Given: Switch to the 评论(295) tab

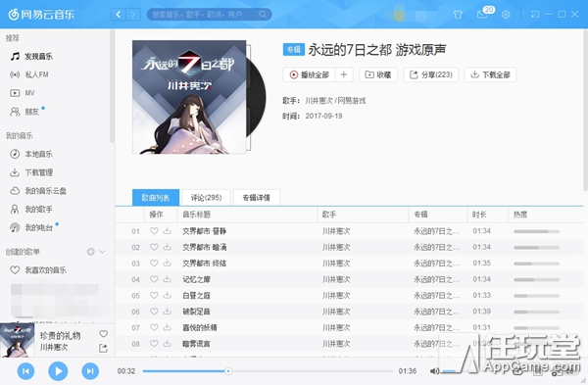Looking at the screenshot, I should coord(206,198).
